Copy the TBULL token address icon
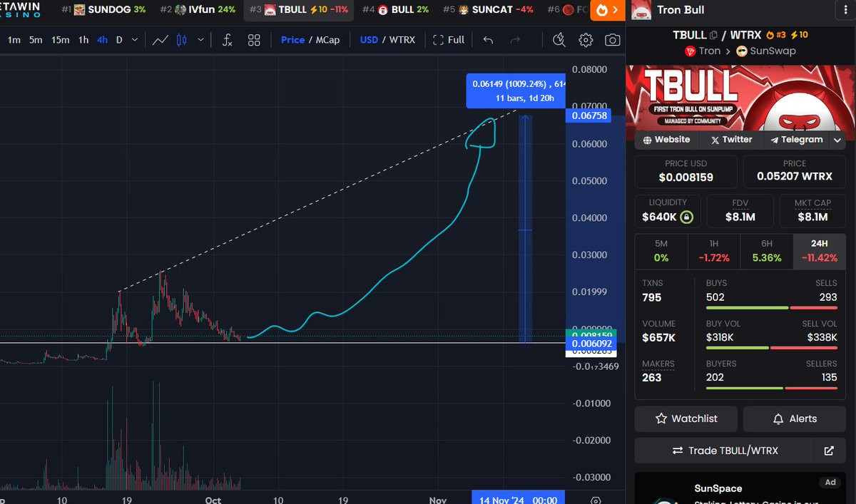856x504 pixels. pos(713,35)
